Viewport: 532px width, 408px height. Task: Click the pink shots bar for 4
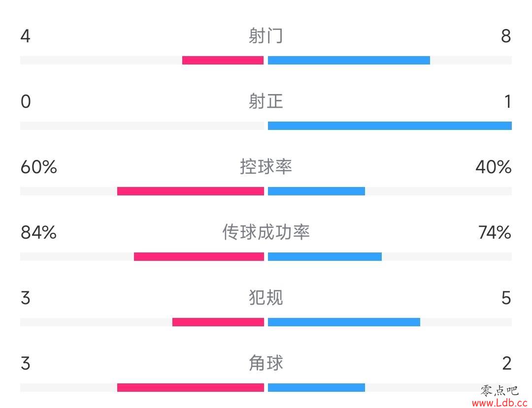(223, 61)
